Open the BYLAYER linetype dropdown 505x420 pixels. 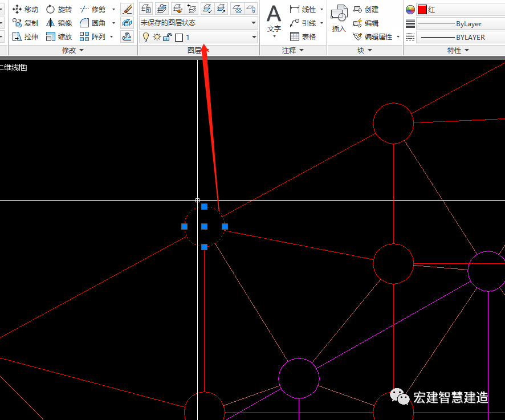(461, 37)
